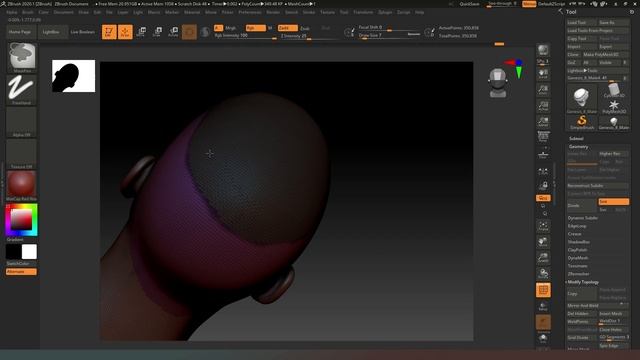Image resolution: width=640 pixels, height=360 pixels.
Task: Run a BPR render from the shelf
Action: [x=543, y=50]
